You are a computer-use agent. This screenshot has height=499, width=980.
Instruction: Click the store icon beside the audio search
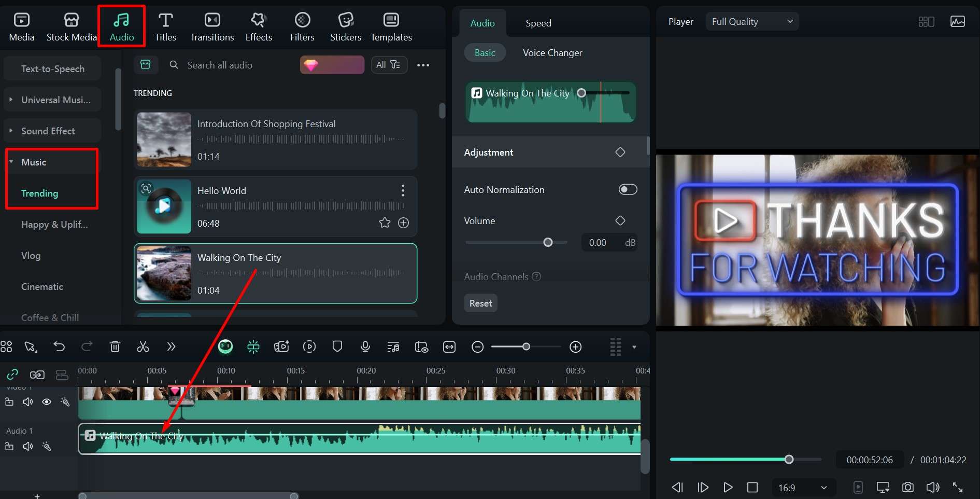click(x=146, y=65)
